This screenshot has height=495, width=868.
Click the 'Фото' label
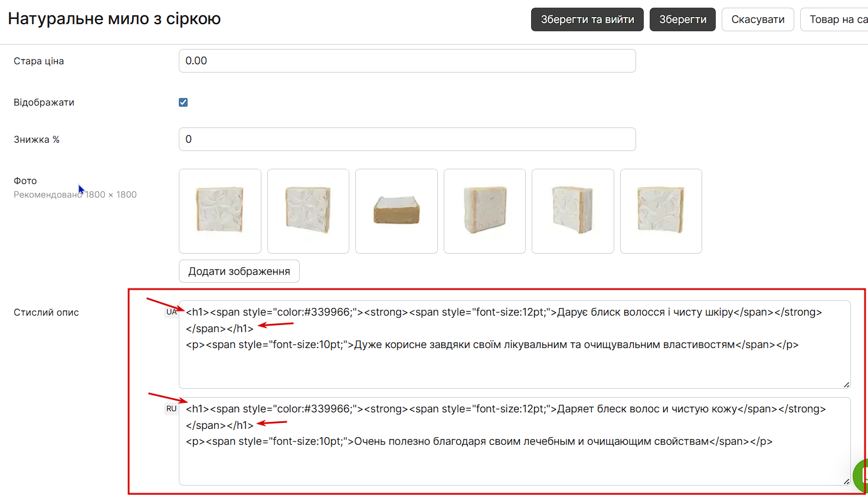click(x=25, y=181)
